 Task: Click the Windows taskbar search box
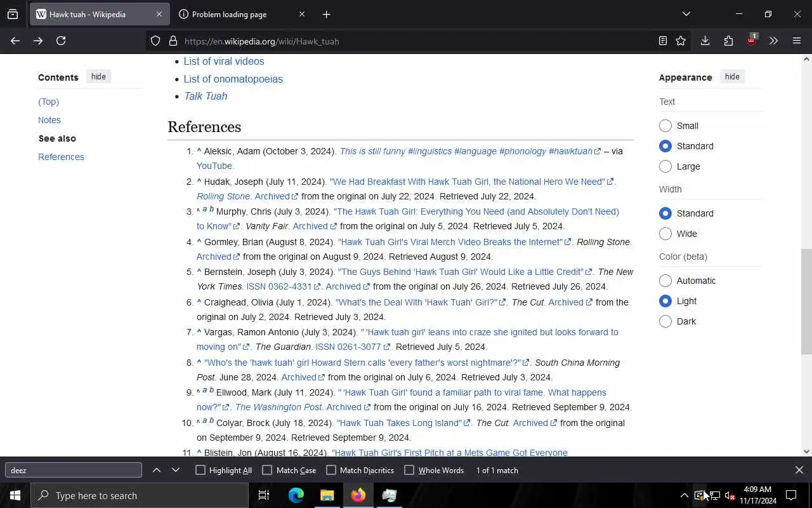[x=140, y=495]
